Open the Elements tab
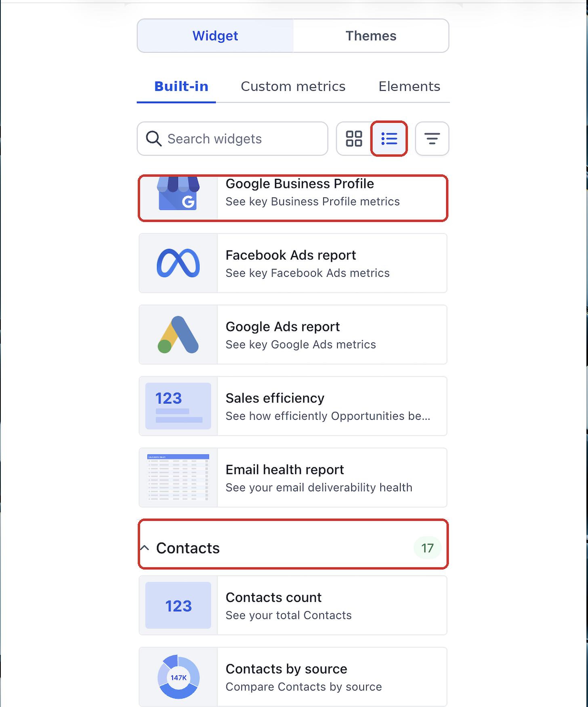 coord(409,86)
